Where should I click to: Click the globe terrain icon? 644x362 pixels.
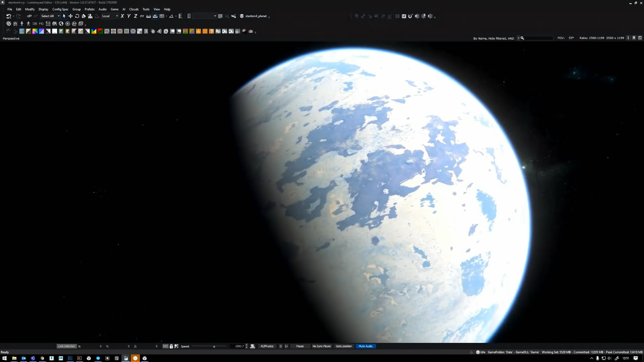tap(61, 24)
